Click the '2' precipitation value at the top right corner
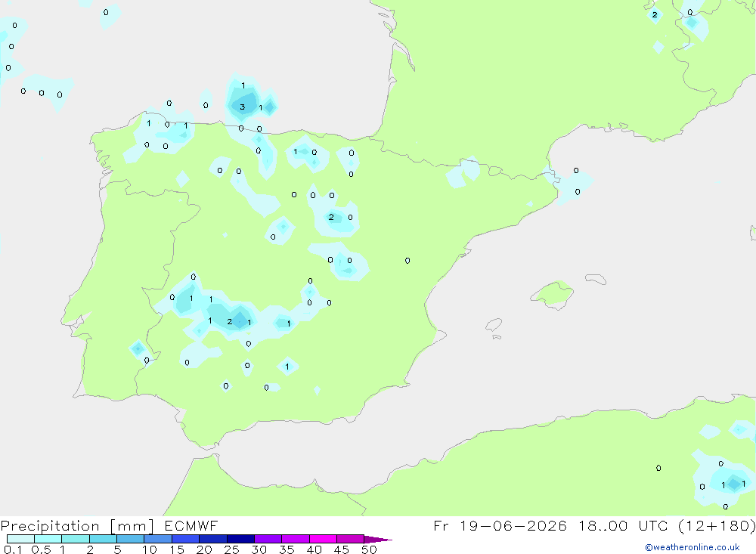 [x=654, y=15]
